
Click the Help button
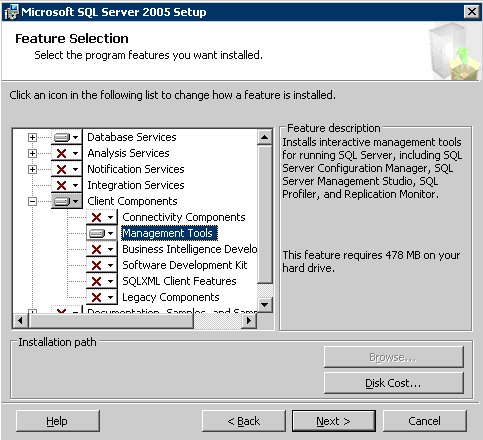click(58, 421)
